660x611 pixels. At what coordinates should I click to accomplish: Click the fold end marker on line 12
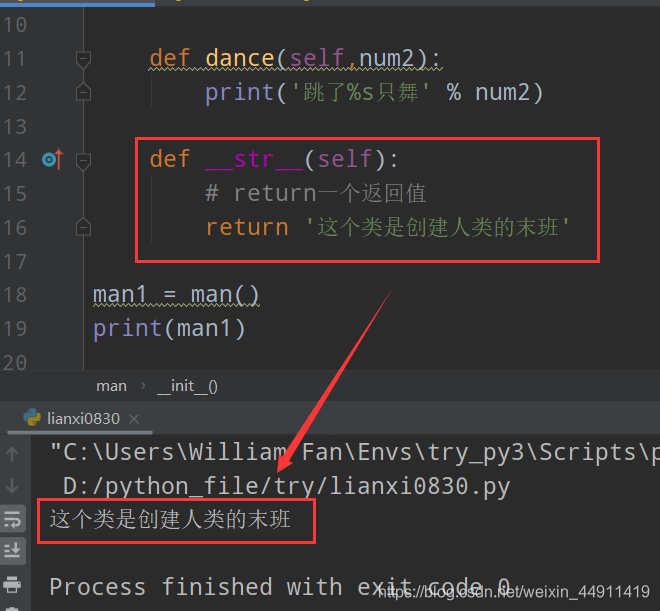tap(83, 92)
